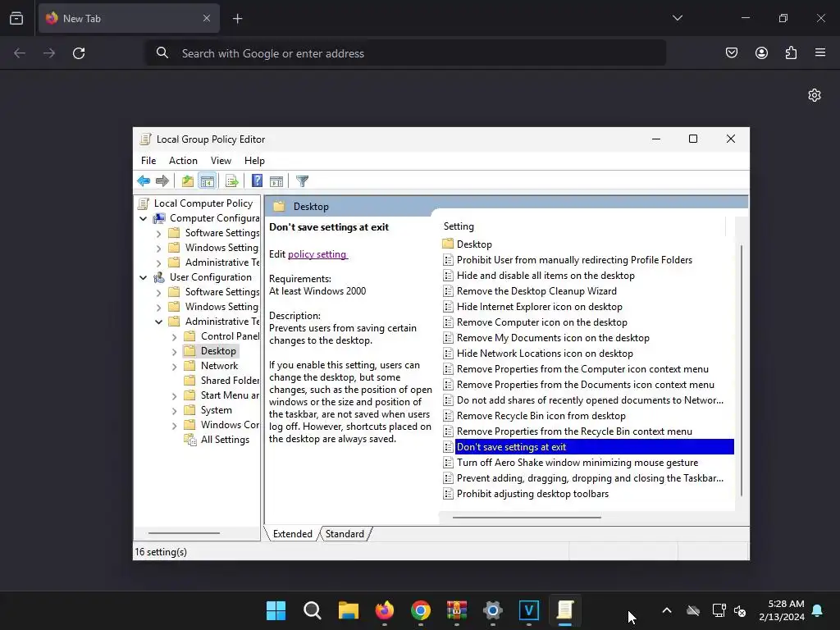Open Firefox hamburger application menu

[820, 52]
